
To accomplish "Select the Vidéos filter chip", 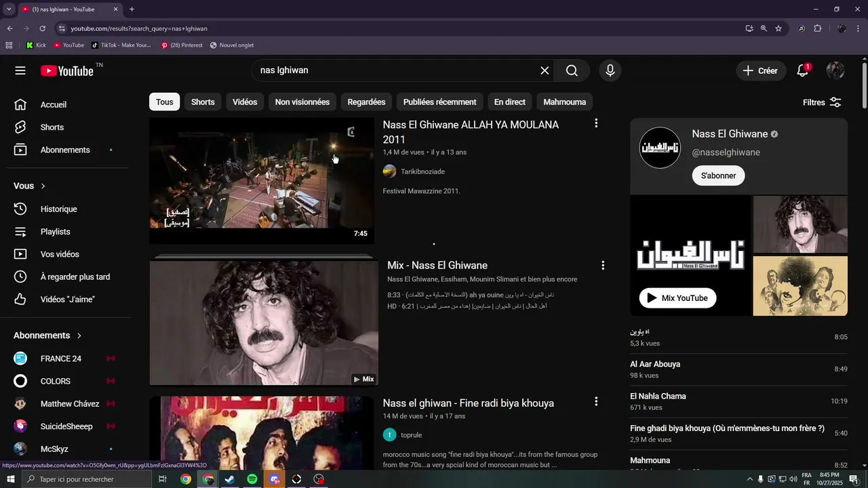I will pyautogui.click(x=245, y=102).
